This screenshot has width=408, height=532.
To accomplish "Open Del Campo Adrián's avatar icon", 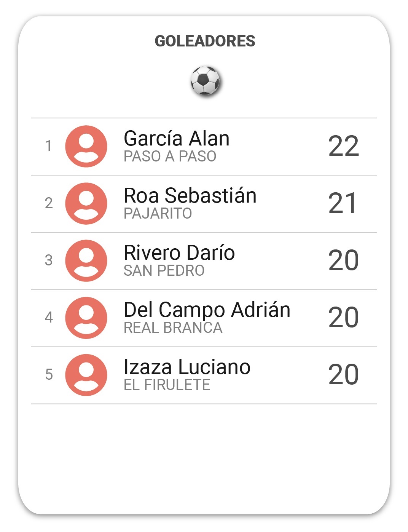I will pos(86,318).
